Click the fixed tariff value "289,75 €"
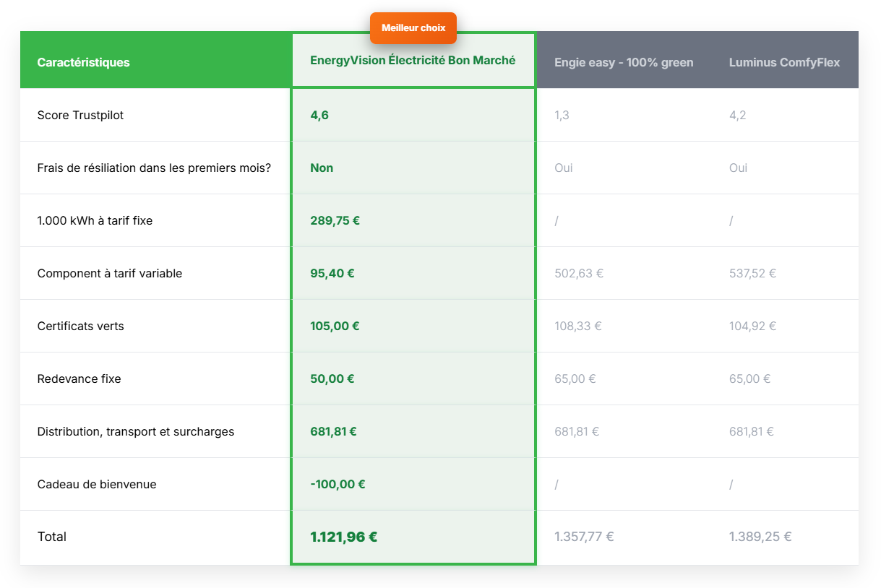Image resolution: width=881 pixels, height=588 pixels. click(335, 220)
